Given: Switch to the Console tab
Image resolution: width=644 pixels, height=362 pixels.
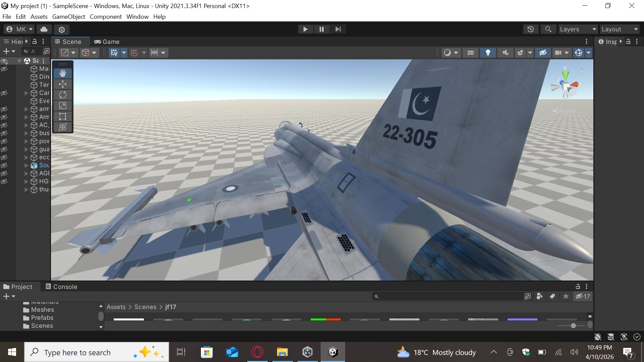Looking at the screenshot, I should [x=61, y=287].
